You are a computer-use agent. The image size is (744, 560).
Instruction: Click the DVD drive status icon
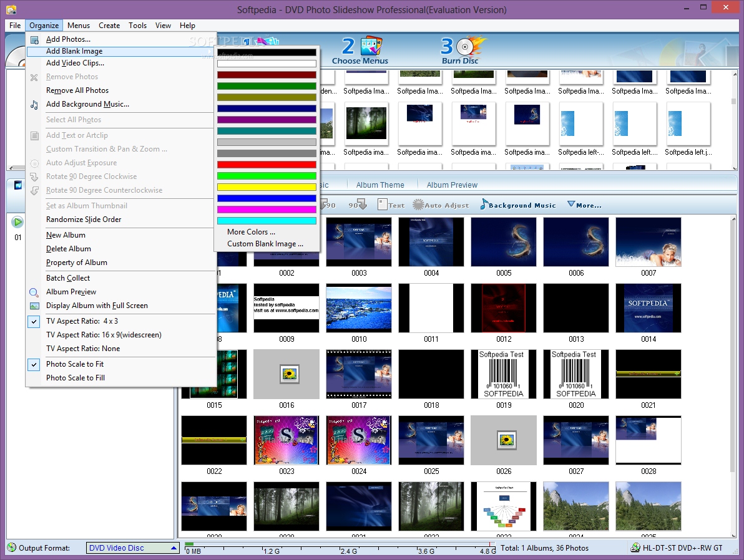coord(635,548)
